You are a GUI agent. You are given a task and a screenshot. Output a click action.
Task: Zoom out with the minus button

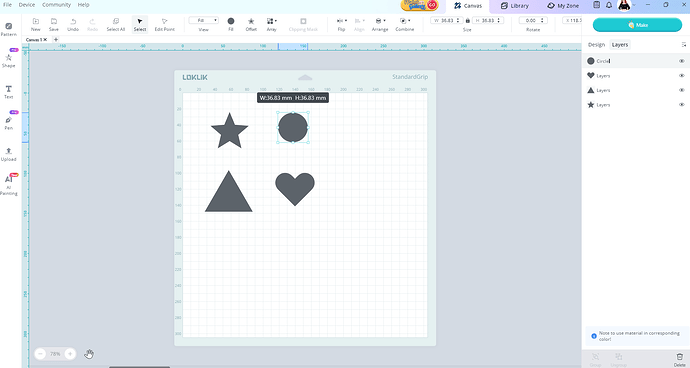(40, 354)
